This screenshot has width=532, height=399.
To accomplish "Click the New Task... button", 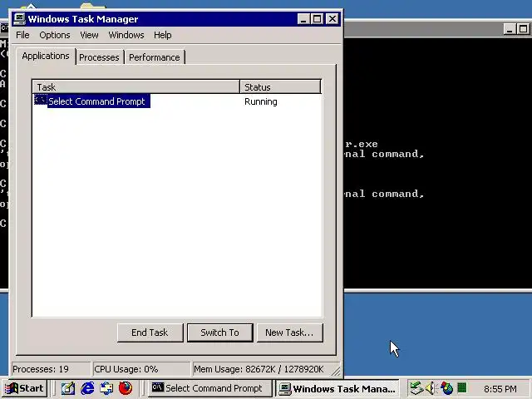I will pos(289,332).
